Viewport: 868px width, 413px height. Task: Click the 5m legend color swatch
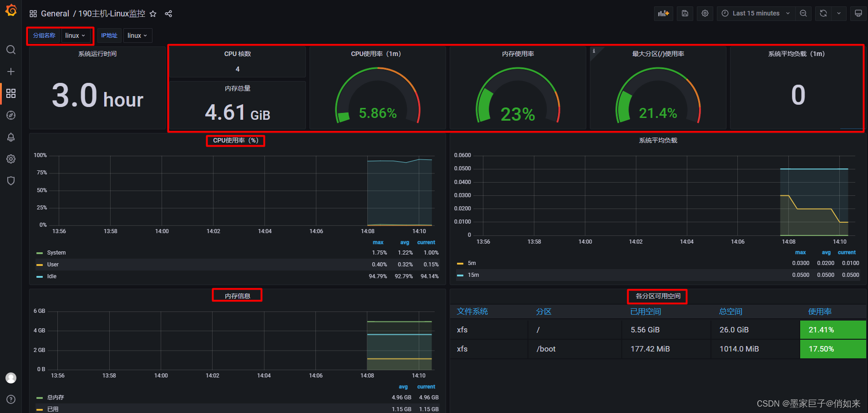(460, 264)
